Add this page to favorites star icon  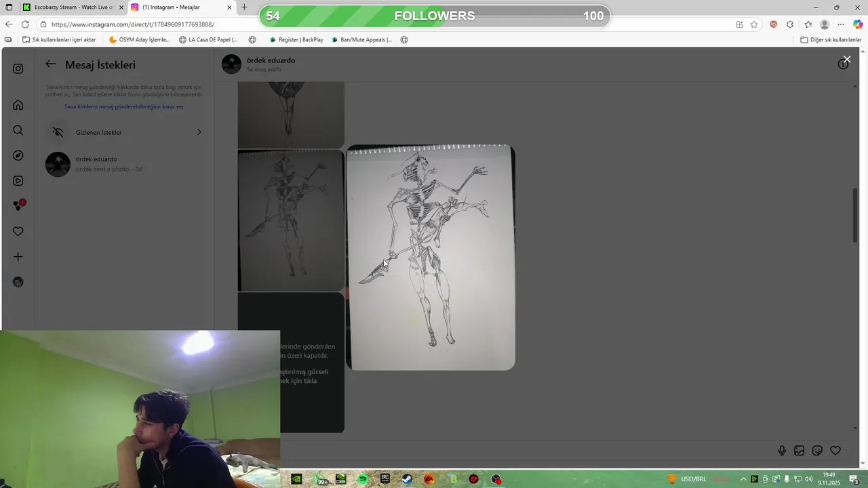[x=754, y=24]
